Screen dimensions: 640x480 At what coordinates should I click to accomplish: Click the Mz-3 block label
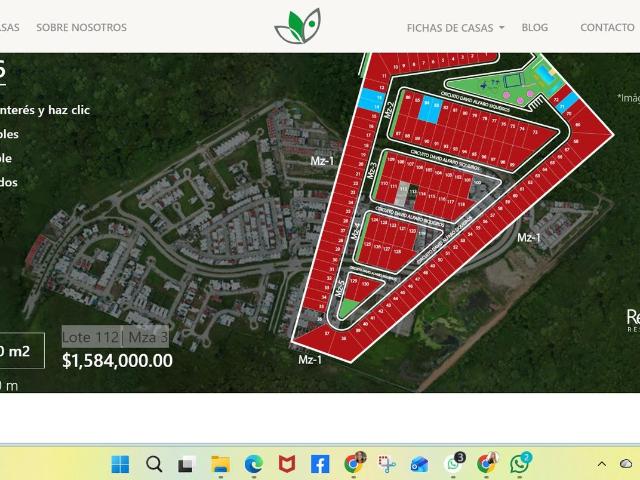click(371, 170)
